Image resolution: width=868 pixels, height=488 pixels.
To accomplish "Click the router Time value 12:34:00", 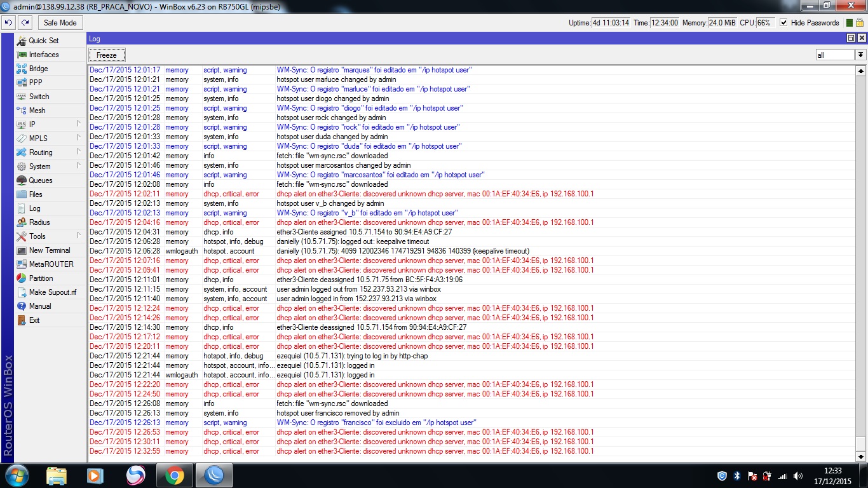I will [665, 23].
